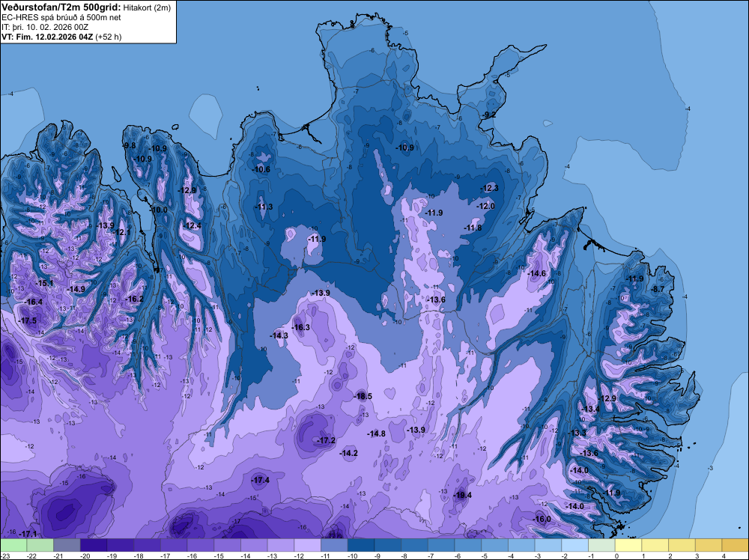Click the -16.2 temperature label
This screenshot has width=749, height=560.
pos(135,299)
